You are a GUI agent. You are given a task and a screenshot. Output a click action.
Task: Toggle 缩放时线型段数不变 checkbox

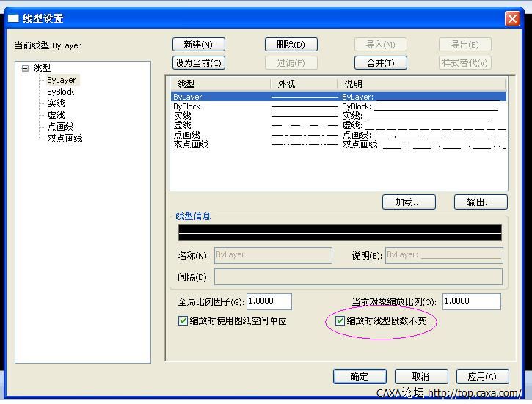tap(340, 321)
